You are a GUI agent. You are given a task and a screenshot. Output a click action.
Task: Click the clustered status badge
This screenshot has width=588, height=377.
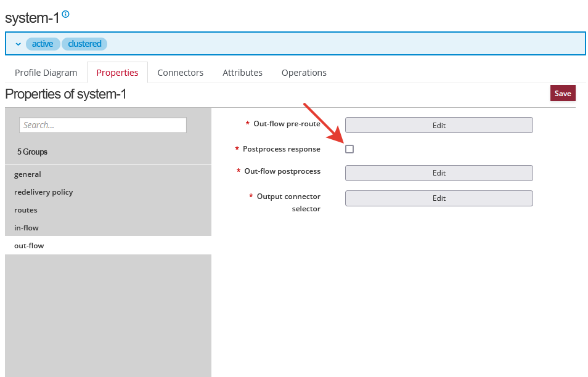pos(84,44)
